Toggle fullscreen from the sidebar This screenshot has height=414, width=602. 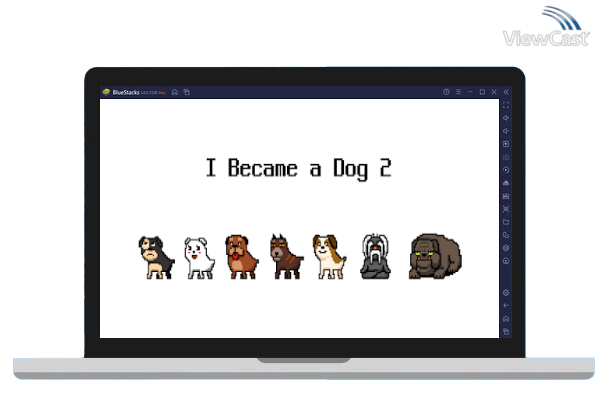coord(506,105)
